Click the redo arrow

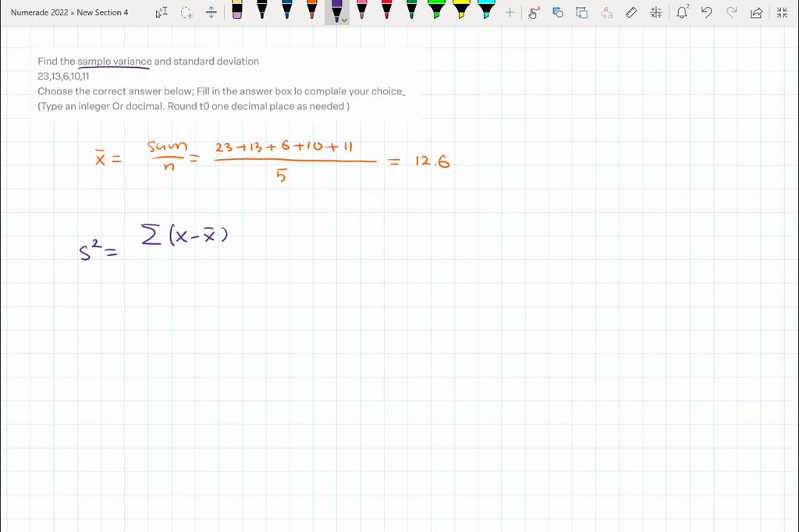click(x=731, y=12)
